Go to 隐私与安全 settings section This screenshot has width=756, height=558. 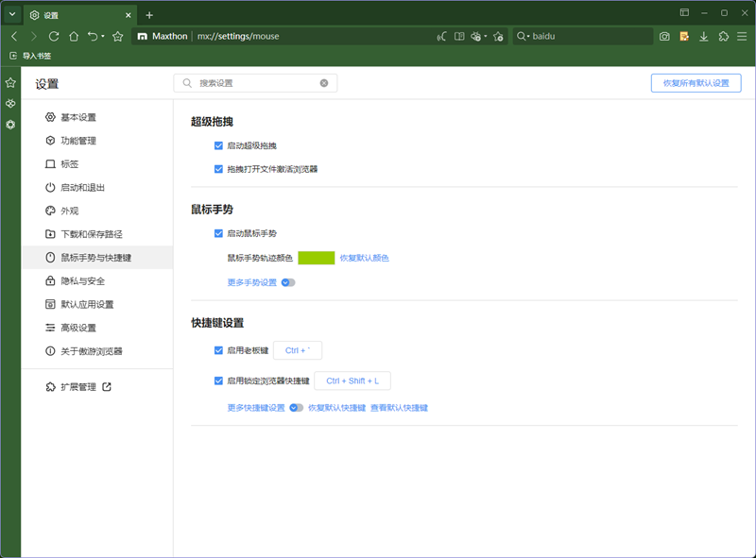point(82,281)
